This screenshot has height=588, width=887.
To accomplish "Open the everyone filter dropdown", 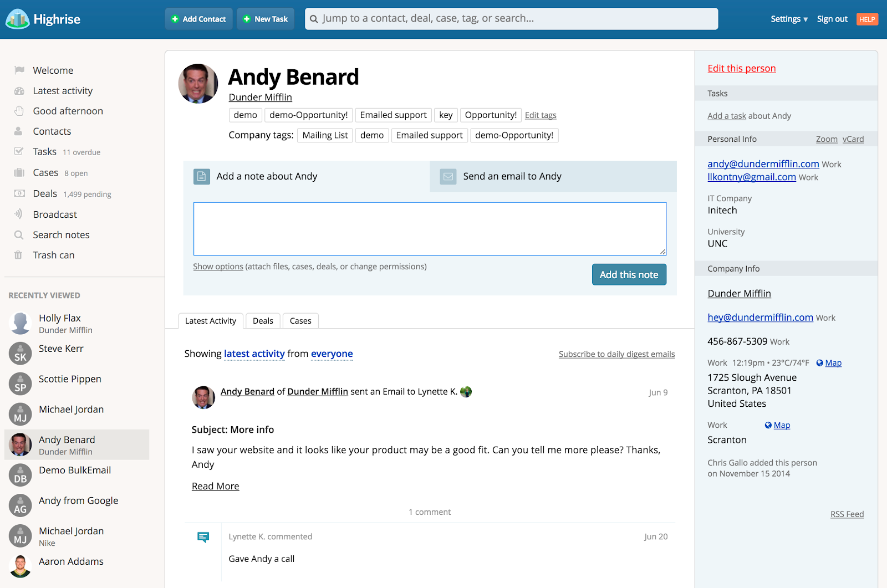I will click(332, 354).
